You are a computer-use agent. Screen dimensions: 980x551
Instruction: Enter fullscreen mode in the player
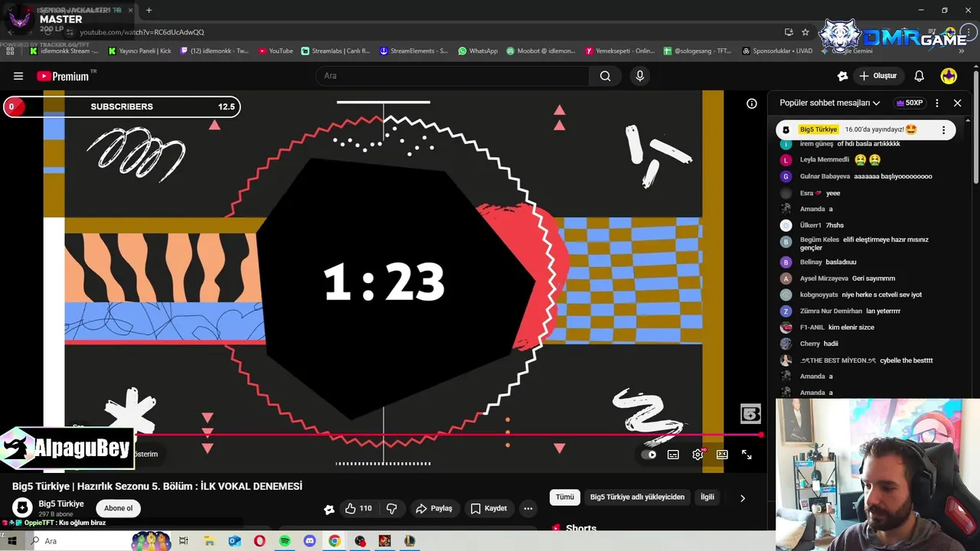(x=746, y=455)
